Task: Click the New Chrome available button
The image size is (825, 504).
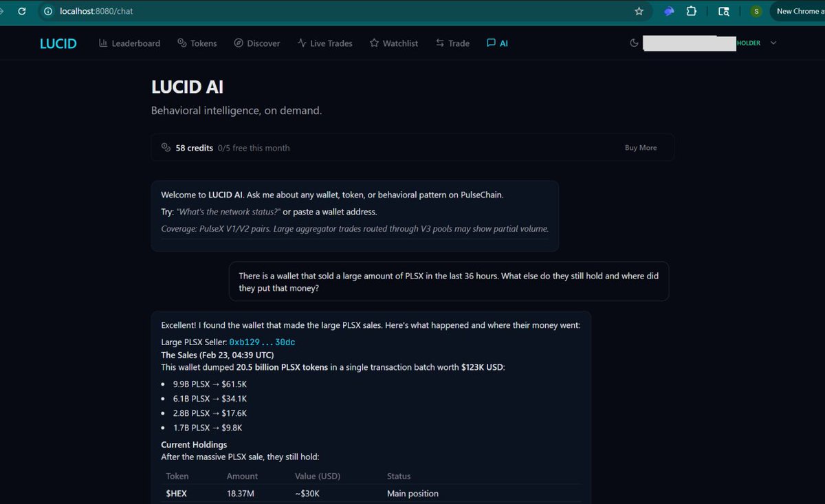Action: [x=797, y=11]
